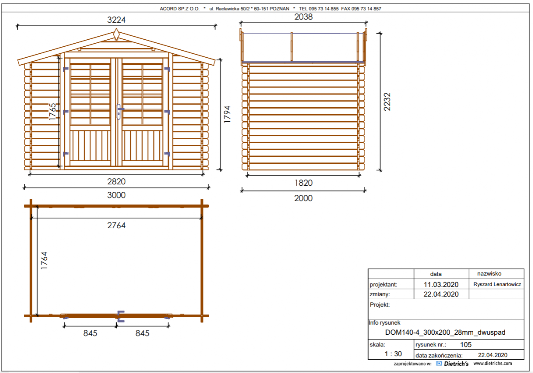The image size is (533, 373).
Task: Select the 1764 interior depth dimension
Action: pyautogui.click(x=44, y=261)
